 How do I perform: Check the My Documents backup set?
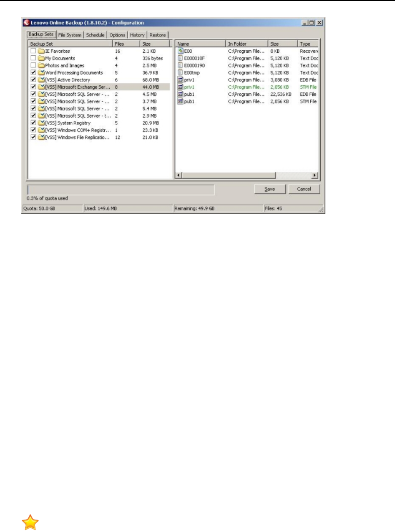(33, 58)
